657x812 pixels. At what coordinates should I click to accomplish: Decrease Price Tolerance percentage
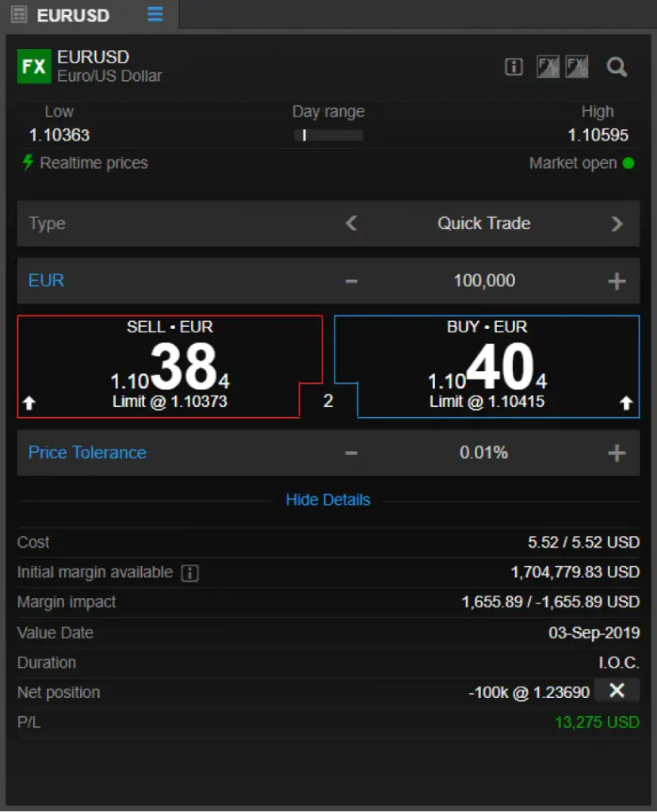tap(352, 453)
